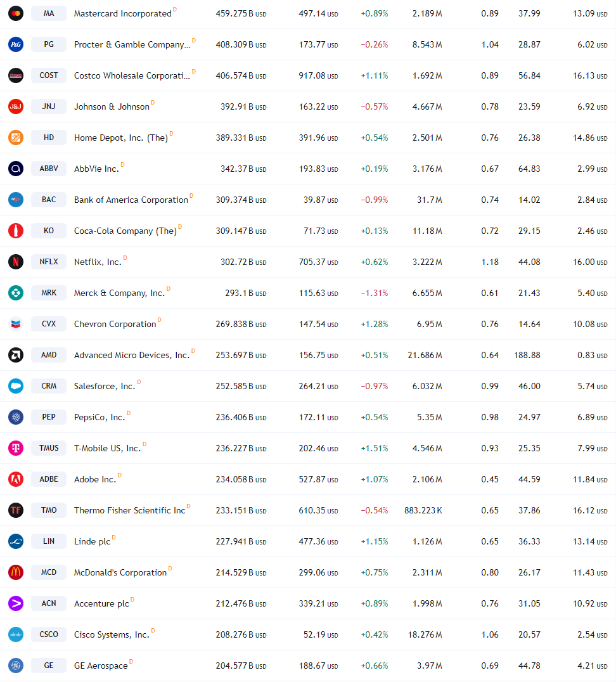Image resolution: width=616 pixels, height=682 pixels.
Task: Select EPS value 0.83 USD for AMD
Action: click(x=593, y=356)
